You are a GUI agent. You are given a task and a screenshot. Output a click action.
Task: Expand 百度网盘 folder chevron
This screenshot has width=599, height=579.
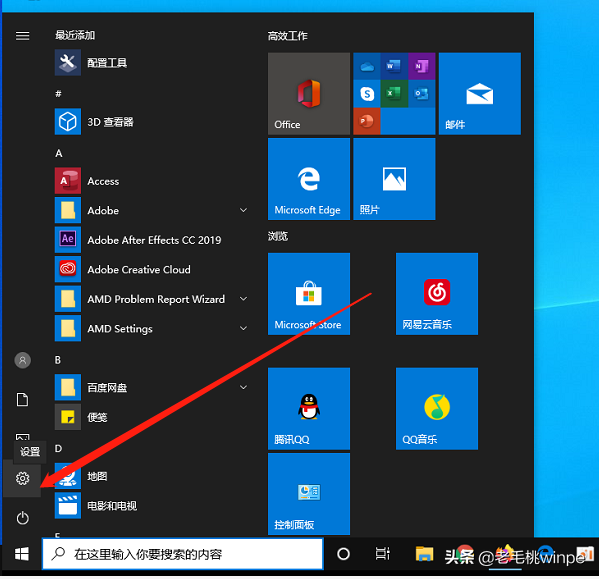pos(243,387)
